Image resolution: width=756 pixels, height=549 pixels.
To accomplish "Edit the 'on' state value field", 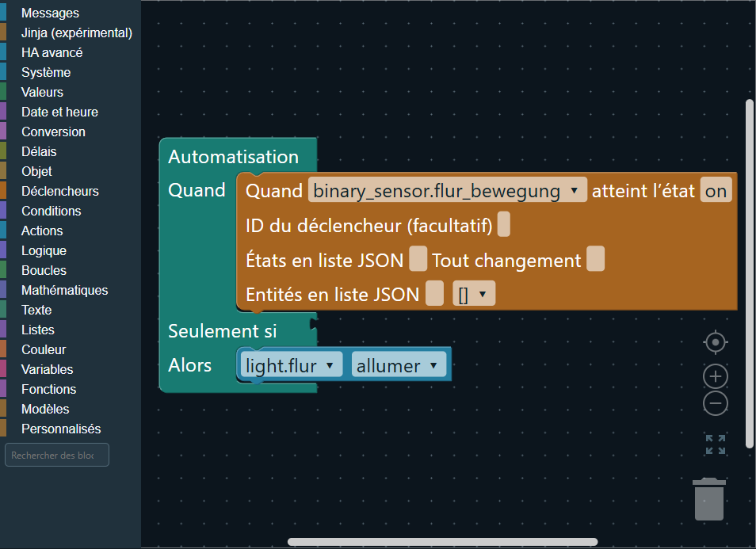I will pyautogui.click(x=716, y=190).
